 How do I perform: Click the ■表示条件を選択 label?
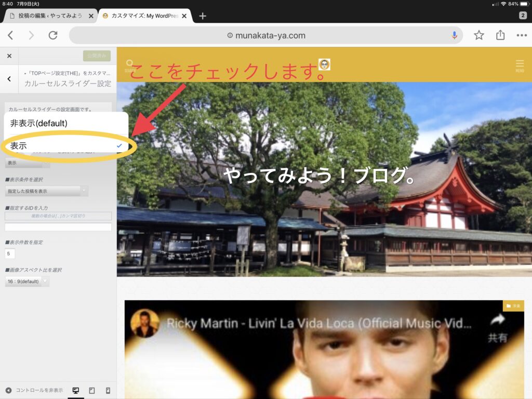(24, 179)
